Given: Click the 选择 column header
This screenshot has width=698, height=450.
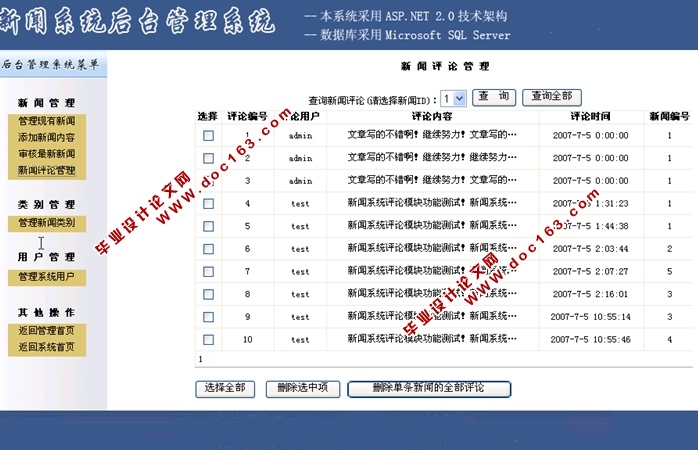Looking at the screenshot, I should point(207,117).
